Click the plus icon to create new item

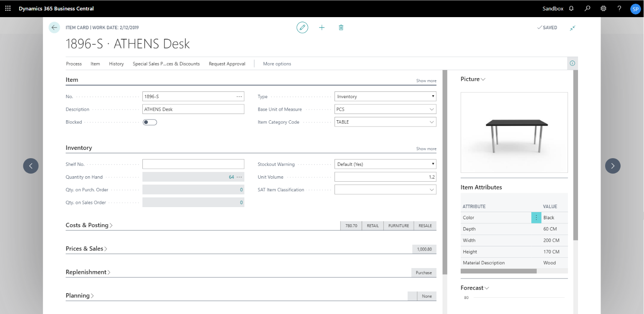coord(322,28)
